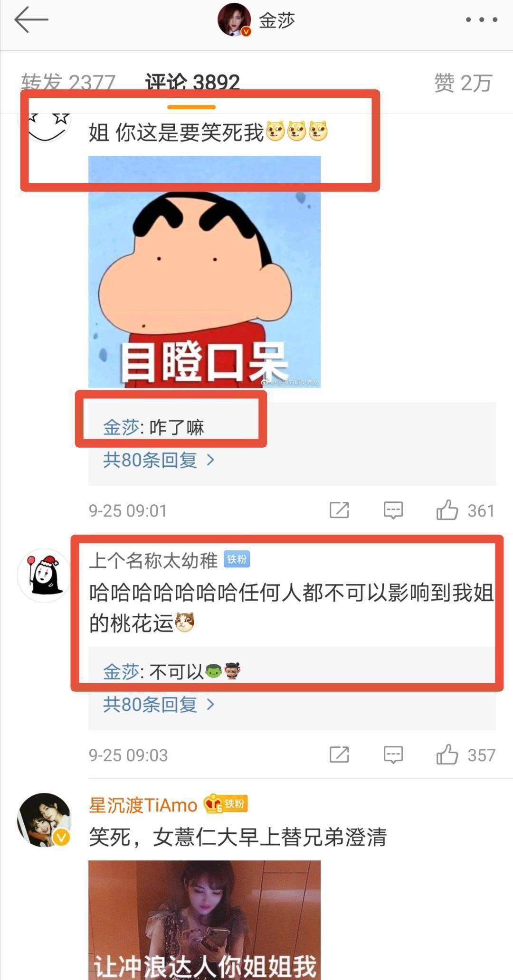Tap 星沉渡TiAmo's avatar picture
Screen dimensions: 513x980
[x=44, y=820]
